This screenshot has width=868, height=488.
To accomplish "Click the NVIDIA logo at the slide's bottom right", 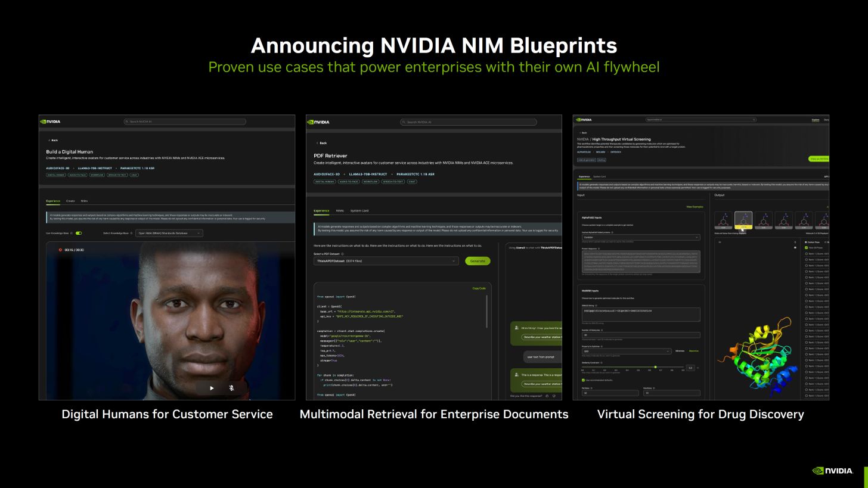I will pos(832,470).
